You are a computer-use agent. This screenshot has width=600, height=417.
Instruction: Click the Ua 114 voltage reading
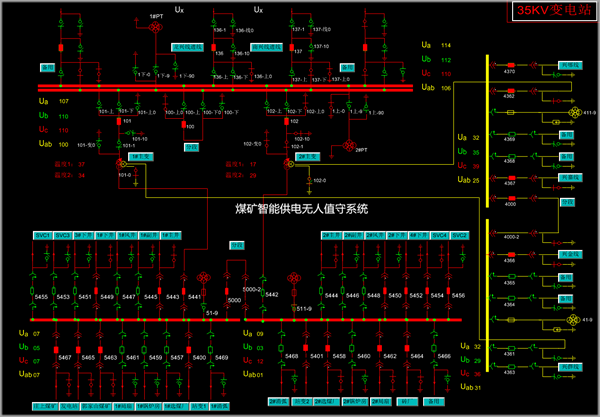[x=436, y=45]
